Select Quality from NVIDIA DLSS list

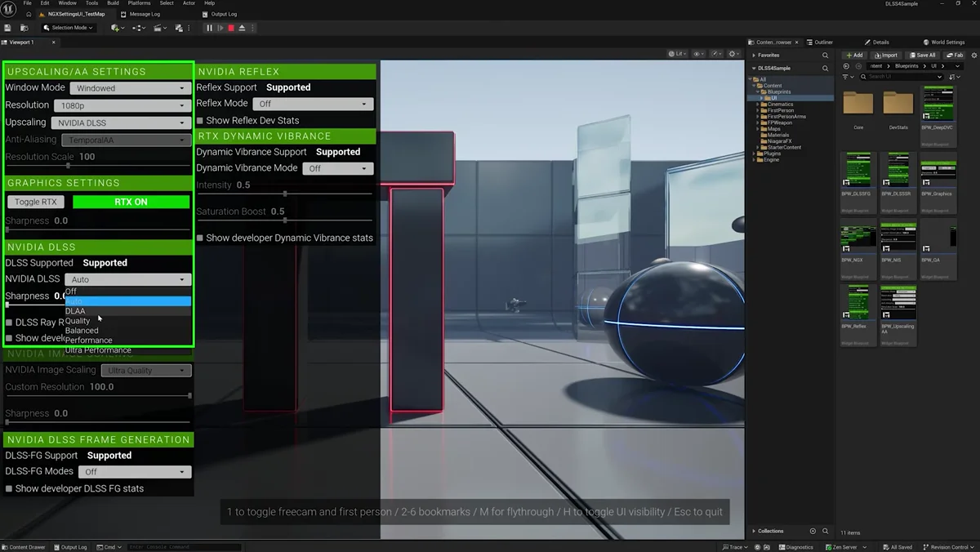[x=128, y=321]
